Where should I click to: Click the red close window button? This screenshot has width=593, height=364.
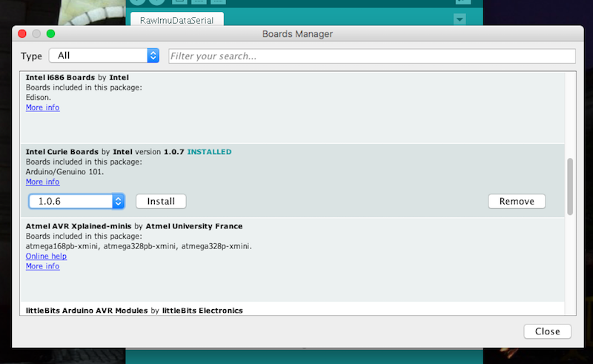click(22, 33)
